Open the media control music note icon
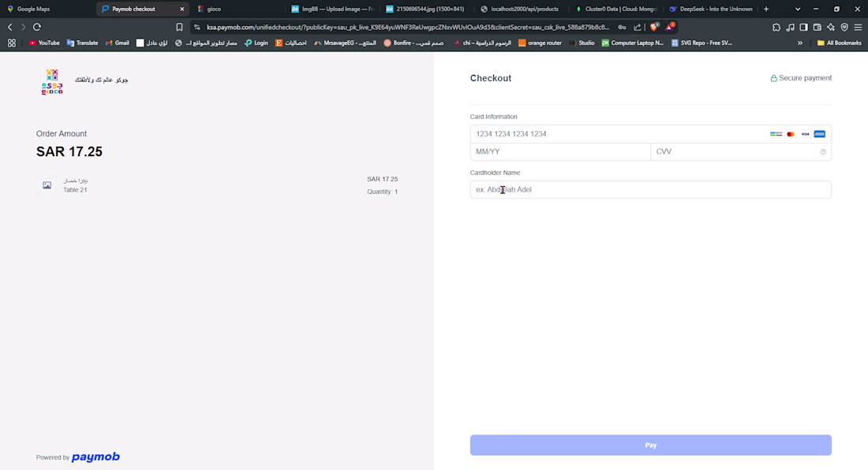 (790, 27)
